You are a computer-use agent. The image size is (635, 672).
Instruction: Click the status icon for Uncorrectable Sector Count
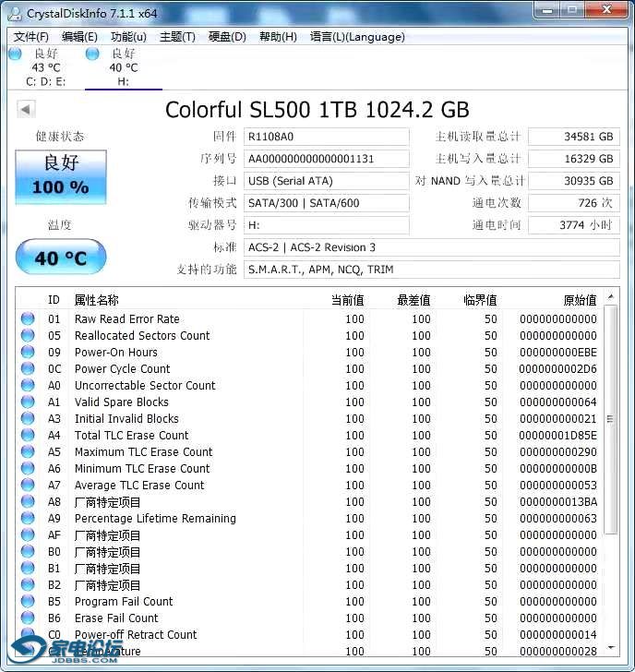(28, 385)
